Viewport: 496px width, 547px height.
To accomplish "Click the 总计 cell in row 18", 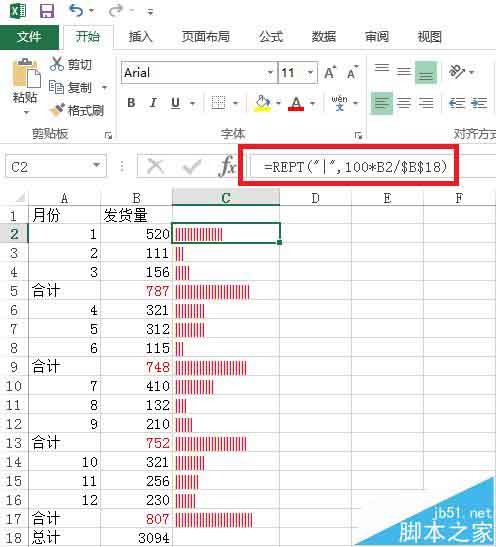I will point(65,538).
